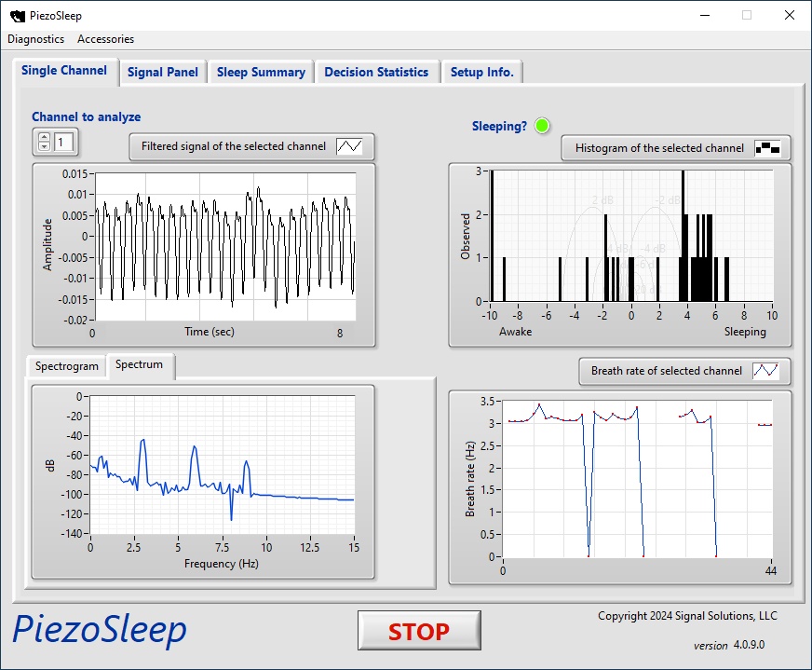Open the Sleep Summary tab
Viewport: 812px width, 670px height.
261,72
